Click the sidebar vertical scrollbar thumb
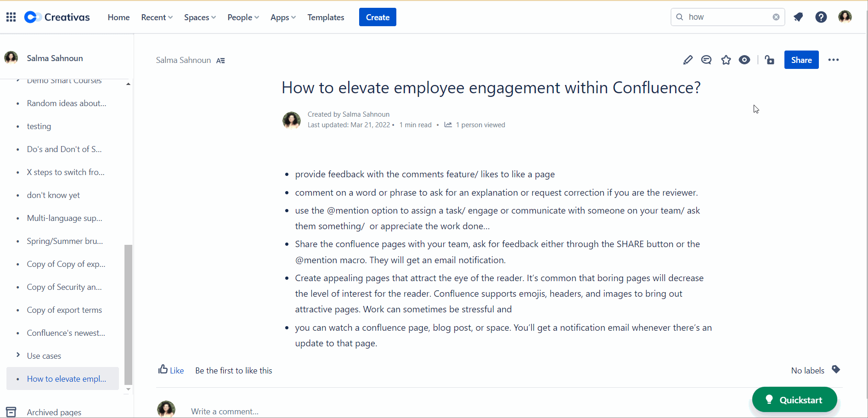 pyautogui.click(x=129, y=314)
